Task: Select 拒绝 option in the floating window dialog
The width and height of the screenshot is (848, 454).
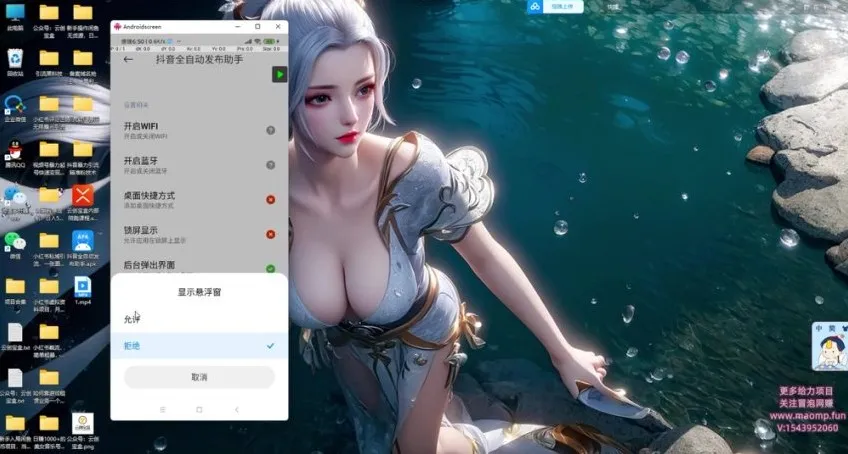Action: pyautogui.click(x=199, y=346)
